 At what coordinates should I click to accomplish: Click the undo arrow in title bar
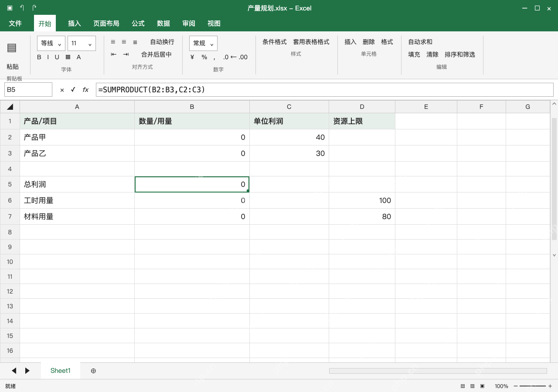[22, 8]
